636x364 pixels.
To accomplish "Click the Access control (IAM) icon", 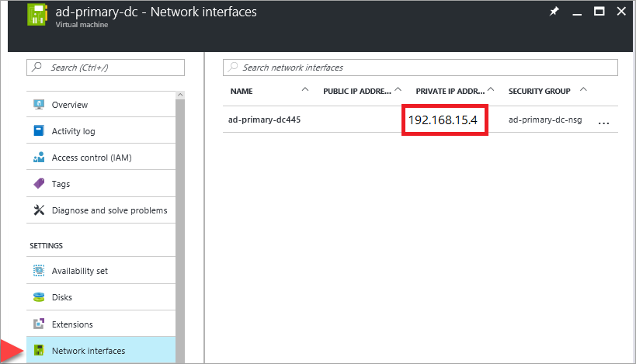I will [x=39, y=158].
